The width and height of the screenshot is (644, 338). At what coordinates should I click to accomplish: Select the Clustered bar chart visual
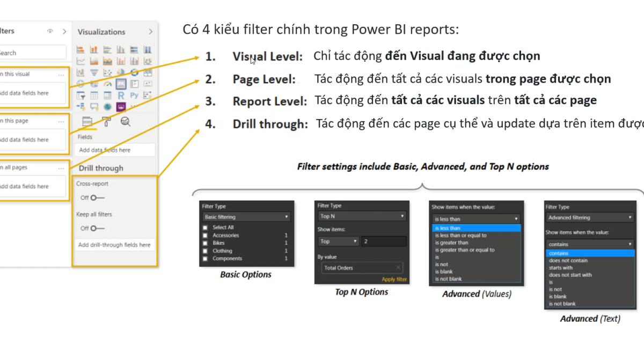pyautogui.click(x=107, y=49)
